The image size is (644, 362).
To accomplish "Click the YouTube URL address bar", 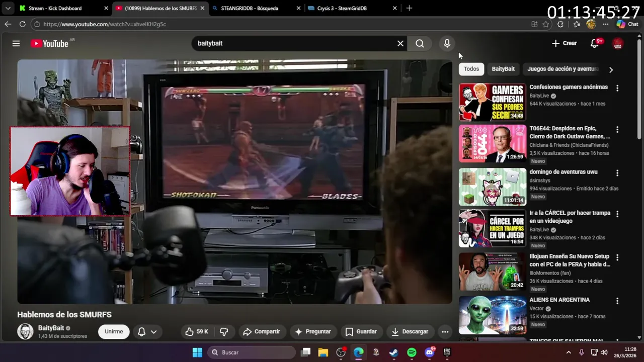I will coord(282,24).
